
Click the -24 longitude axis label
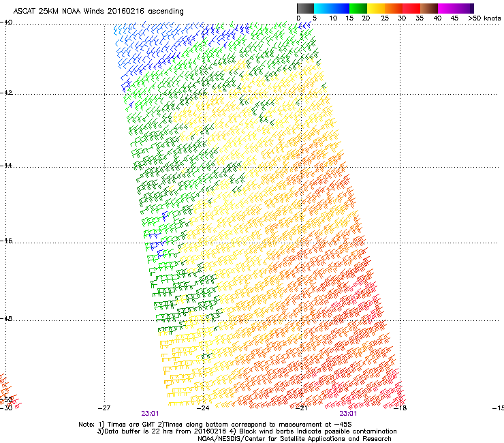coord(203,408)
